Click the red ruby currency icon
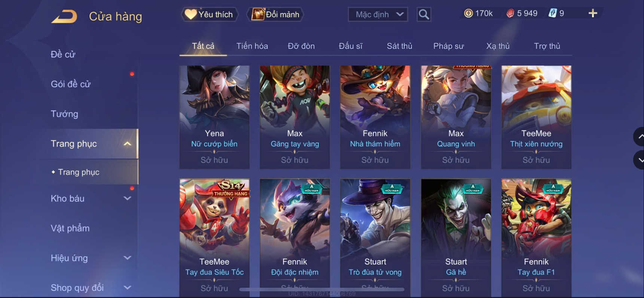Image resolution: width=644 pixels, height=298 pixels. 510,13
